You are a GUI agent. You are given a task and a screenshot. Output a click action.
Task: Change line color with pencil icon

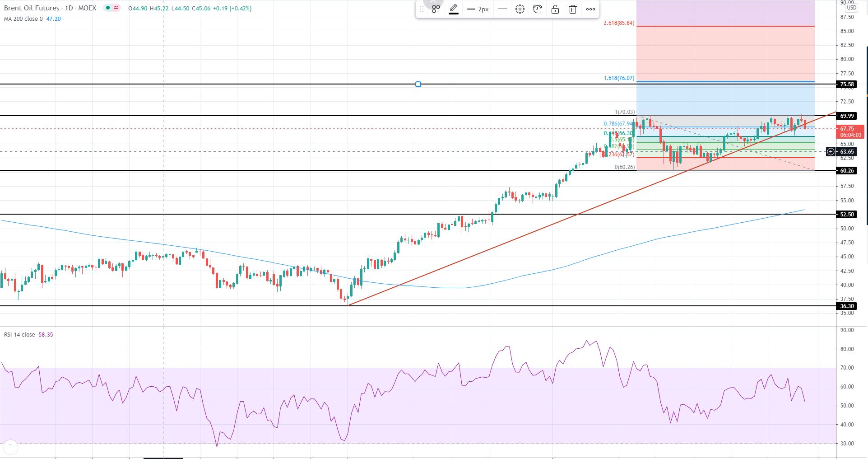click(454, 9)
